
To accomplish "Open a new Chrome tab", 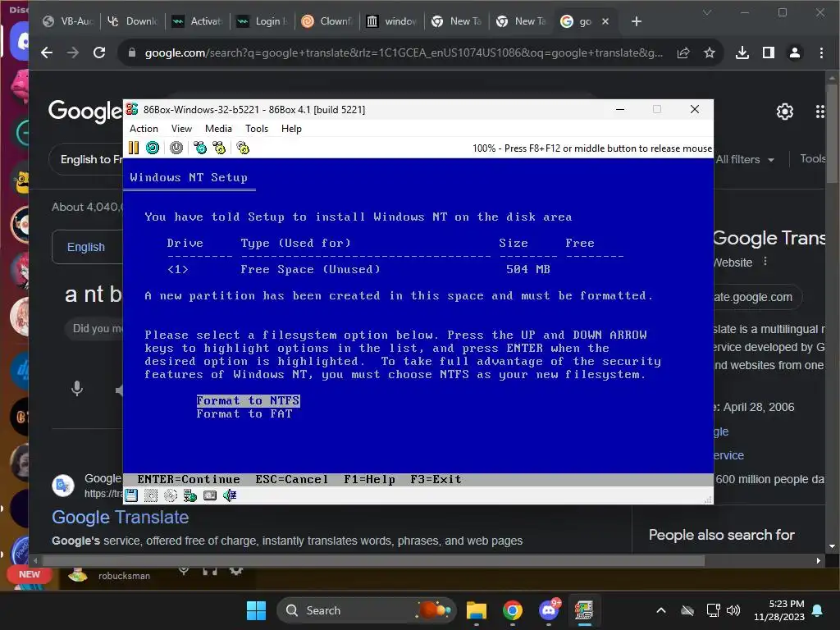I will pyautogui.click(x=636, y=21).
